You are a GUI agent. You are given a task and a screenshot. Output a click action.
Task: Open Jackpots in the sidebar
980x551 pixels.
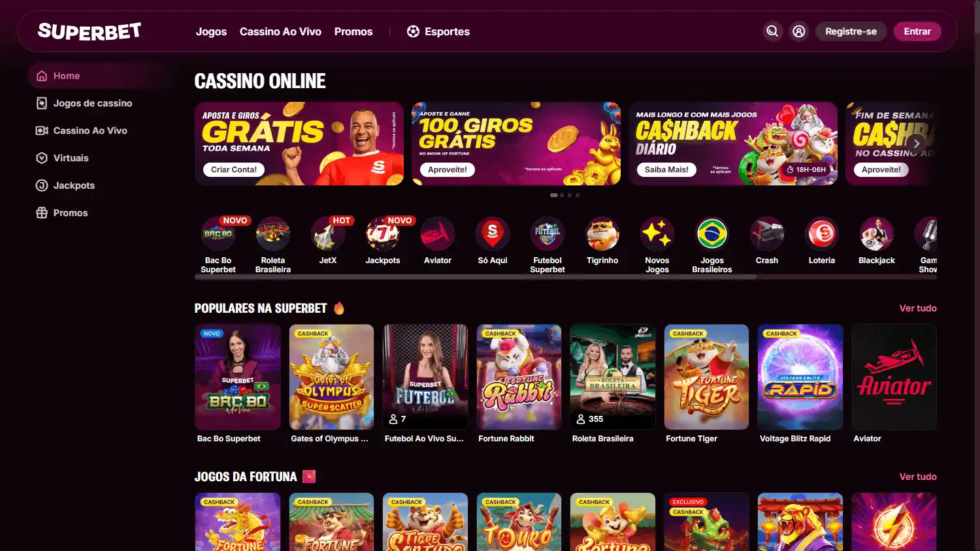click(101, 185)
